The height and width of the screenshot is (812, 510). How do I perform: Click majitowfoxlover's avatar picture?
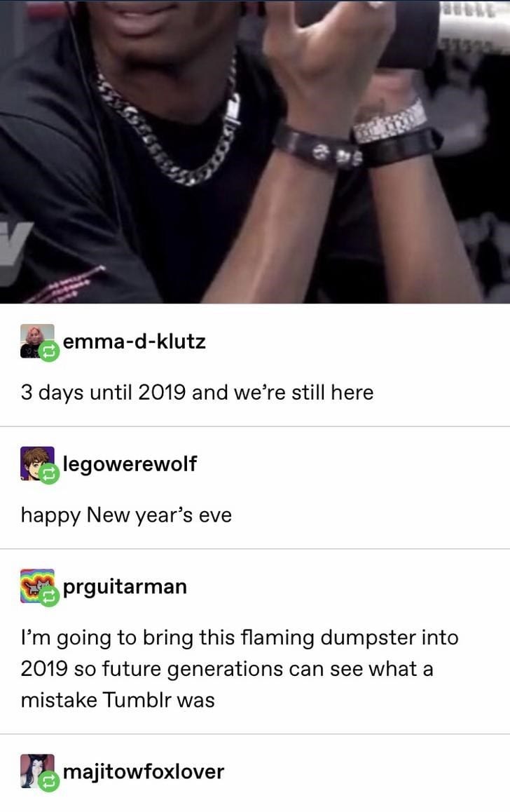point(36,771)
